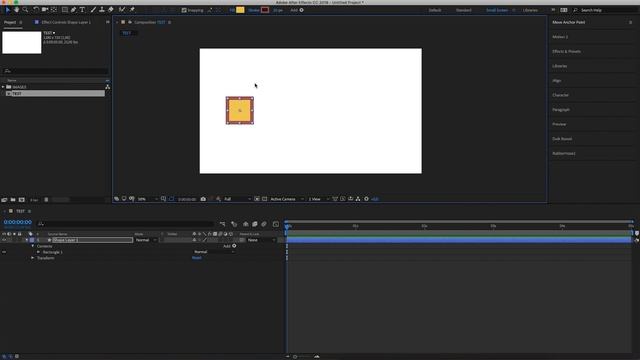Screen dimensions: 640x360
Task: Open the Effects & Presets panel
Action: [567, 51]
